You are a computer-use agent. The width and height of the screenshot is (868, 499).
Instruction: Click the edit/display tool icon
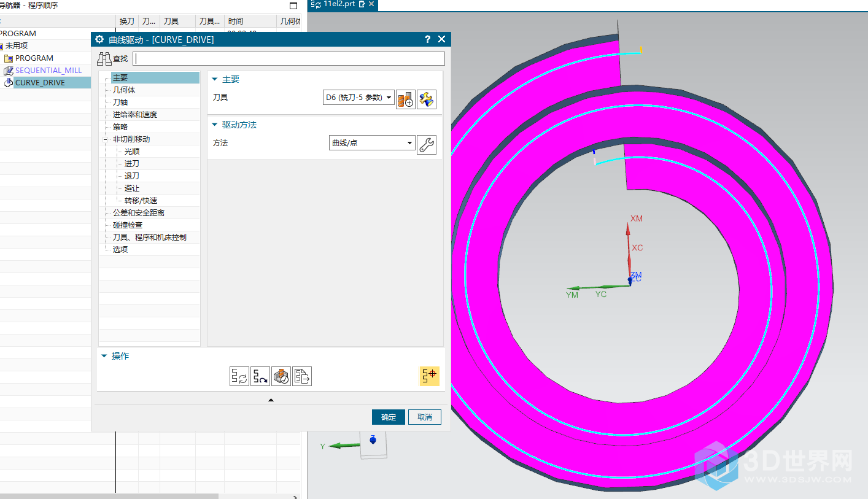click(426, 99)
